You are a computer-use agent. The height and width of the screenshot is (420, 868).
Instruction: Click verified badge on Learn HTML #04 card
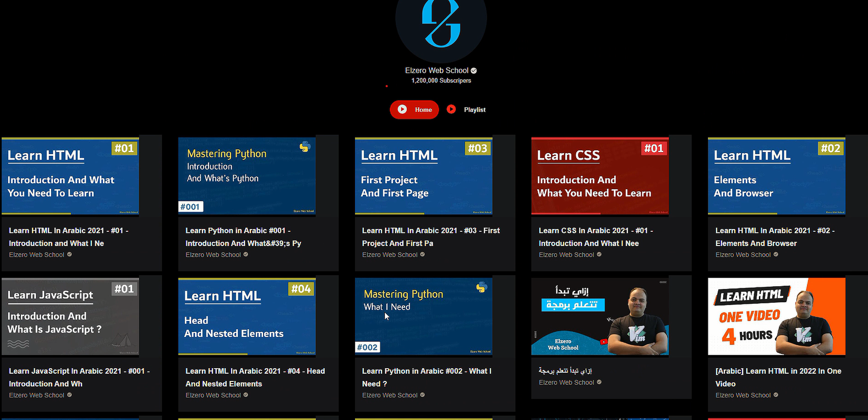click(x=246, y=395)
